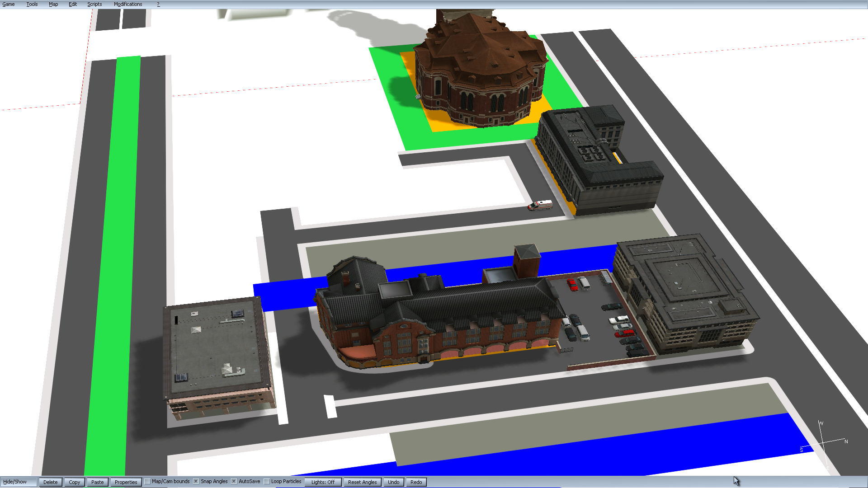Uncheck the AutoSave checkbox
868x488 pixels.
(234, 482)
